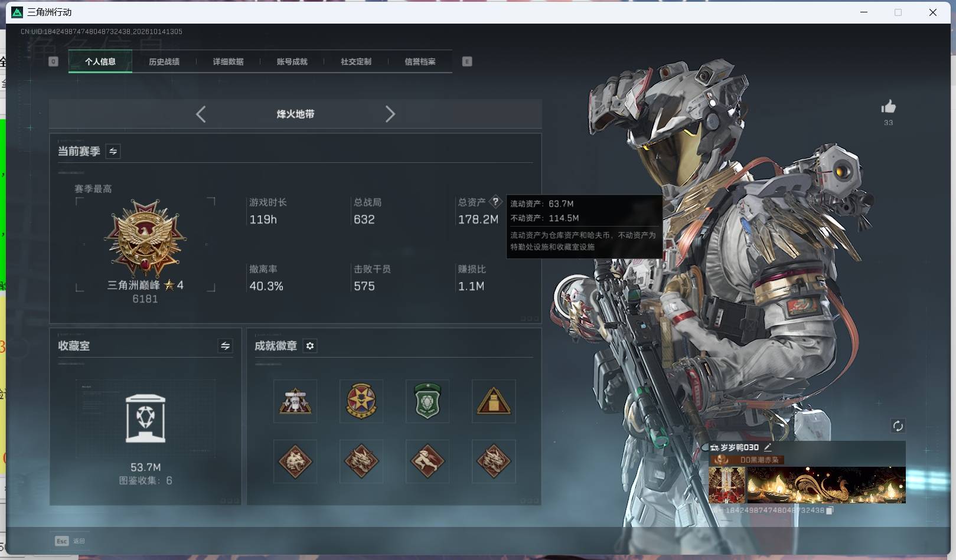Copy the player UID with copy icon
The height and width of the screenshot is (560, 956).
(830, 510)
